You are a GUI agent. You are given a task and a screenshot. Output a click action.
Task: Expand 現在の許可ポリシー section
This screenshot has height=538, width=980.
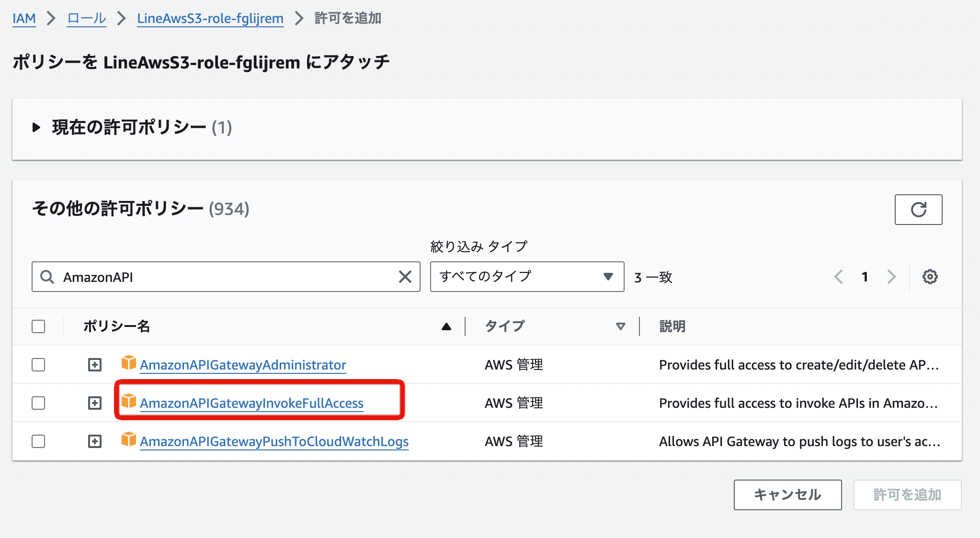coord(36,127)
